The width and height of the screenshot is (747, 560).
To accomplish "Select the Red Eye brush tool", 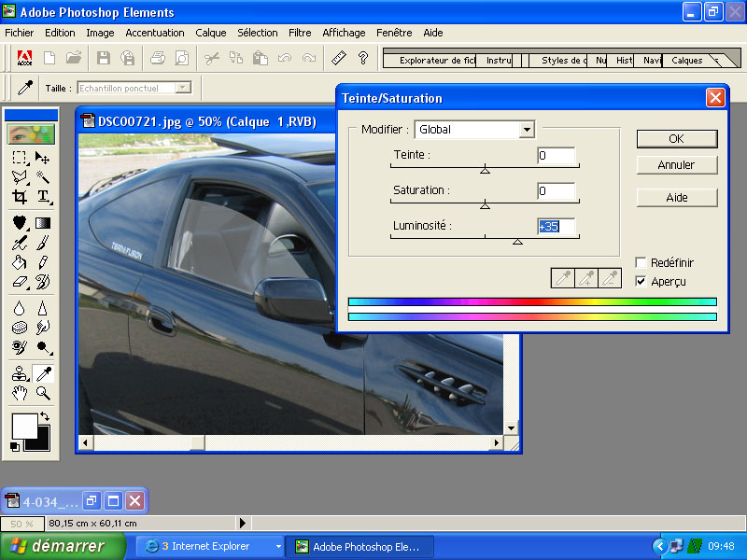I will (19, 347).
